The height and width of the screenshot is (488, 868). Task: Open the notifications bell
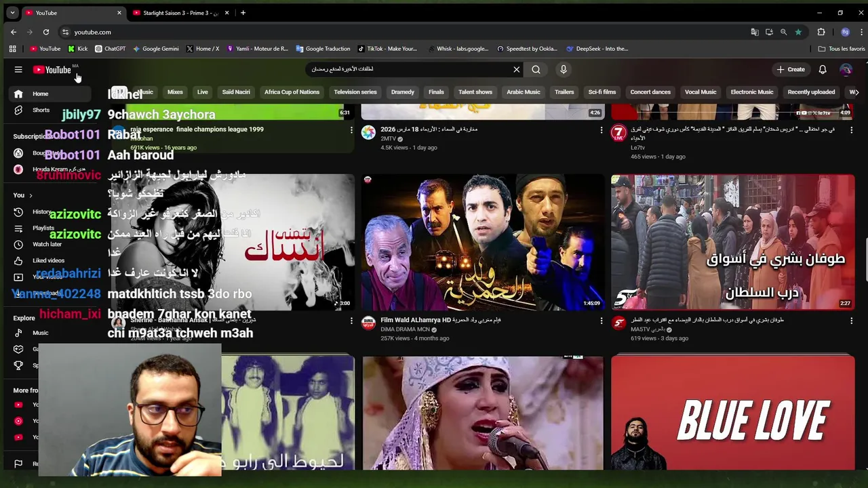click(x=823, y=69)
